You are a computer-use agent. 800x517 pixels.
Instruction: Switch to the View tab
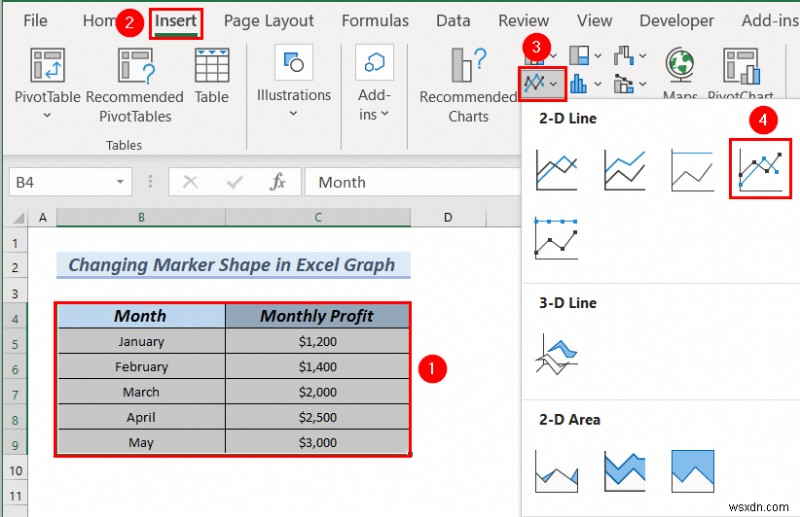coord(594,21)
